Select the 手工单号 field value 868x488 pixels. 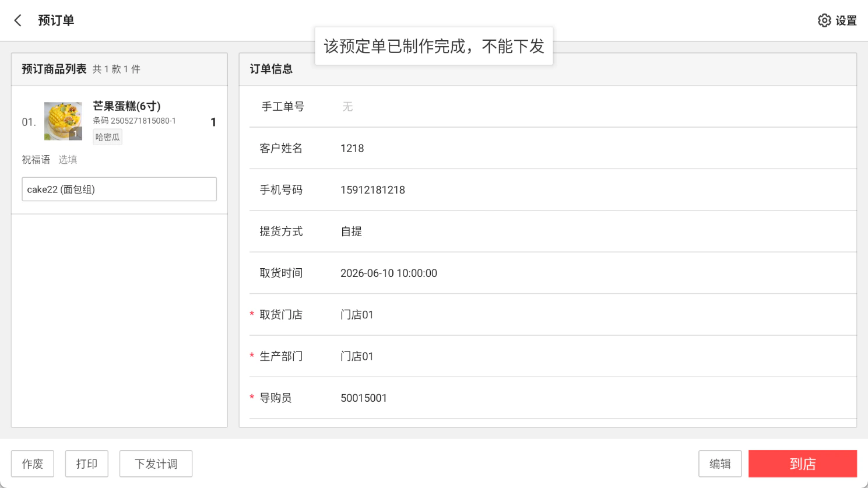pos(347,107)
